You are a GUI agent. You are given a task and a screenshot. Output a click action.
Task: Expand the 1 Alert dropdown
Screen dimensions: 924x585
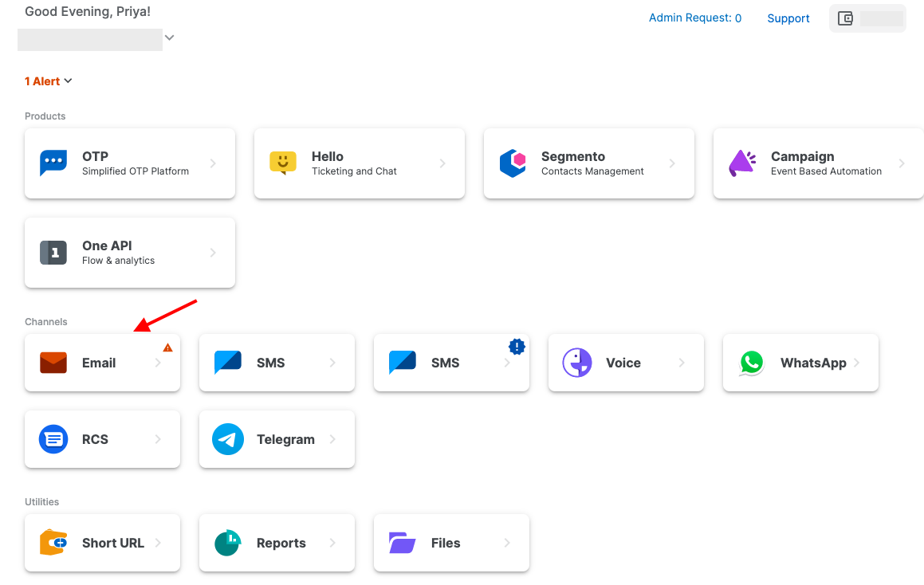[x=49, y=81]
